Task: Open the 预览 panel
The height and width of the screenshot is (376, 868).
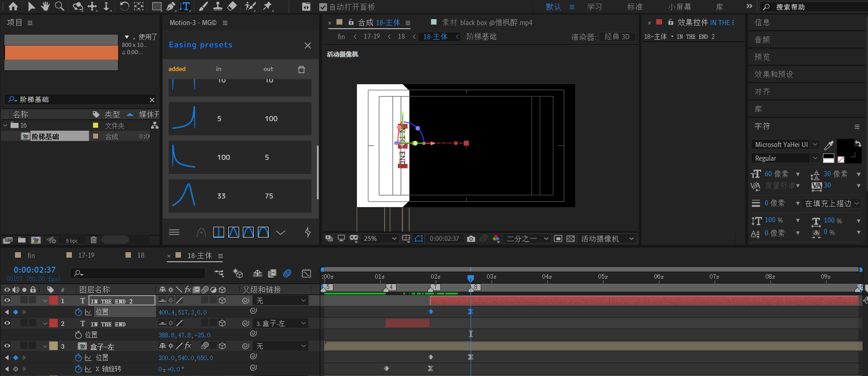Action: 763,57
